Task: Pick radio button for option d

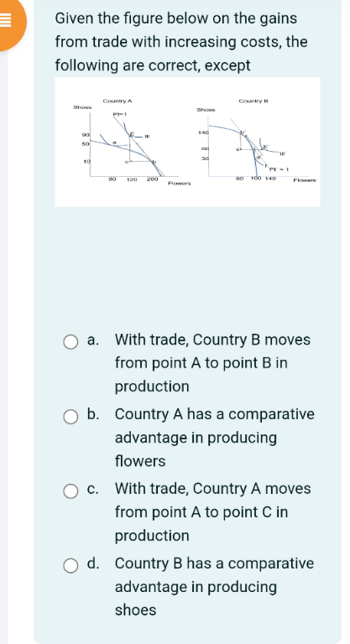Action: tap(71, 565)
